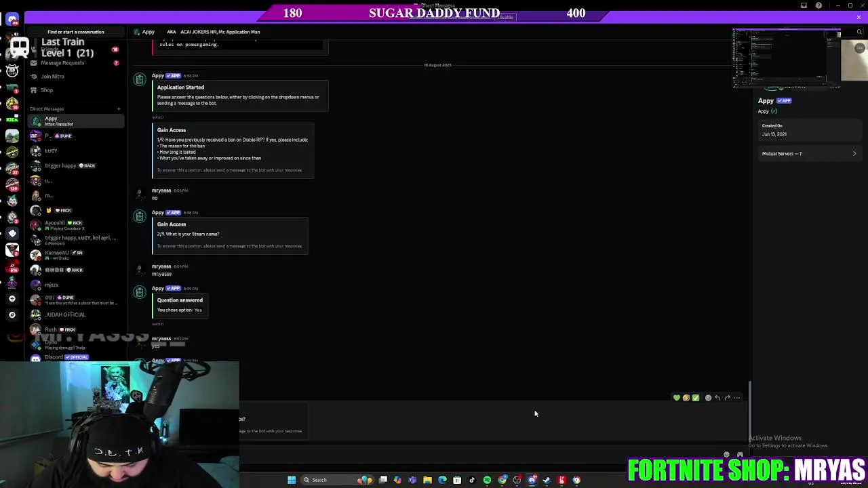Image resolution: width=868 pixels, height=488 pixels.
Task: Expand Mutual Servers — 7 section
Action: click(x=808, y=154)
